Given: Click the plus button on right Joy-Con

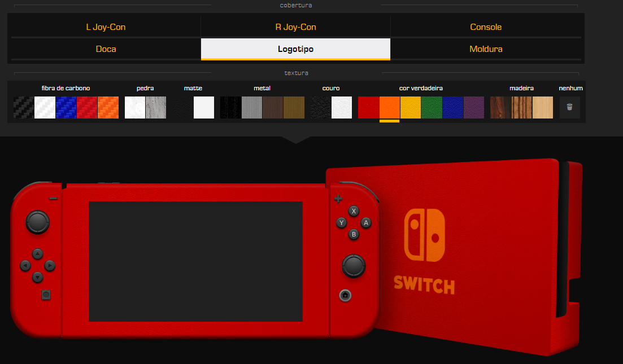Looking at the screenshot, I should click(338, 199).
